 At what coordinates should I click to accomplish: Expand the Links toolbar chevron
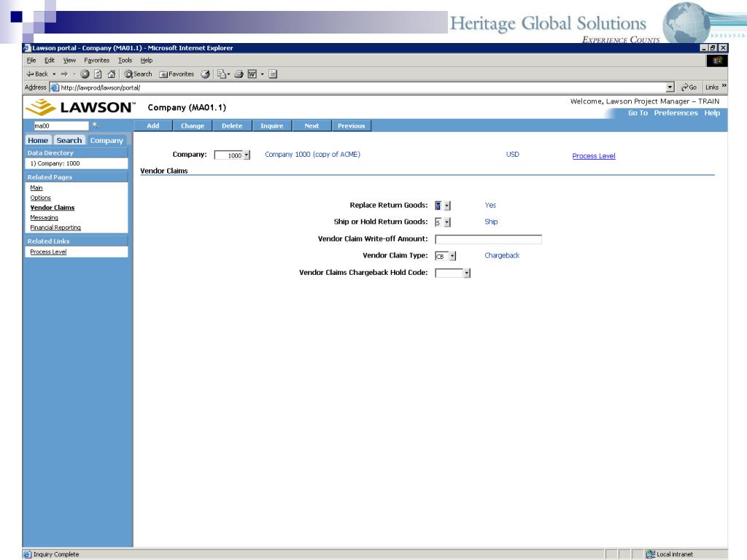click(x=724, y=86)
